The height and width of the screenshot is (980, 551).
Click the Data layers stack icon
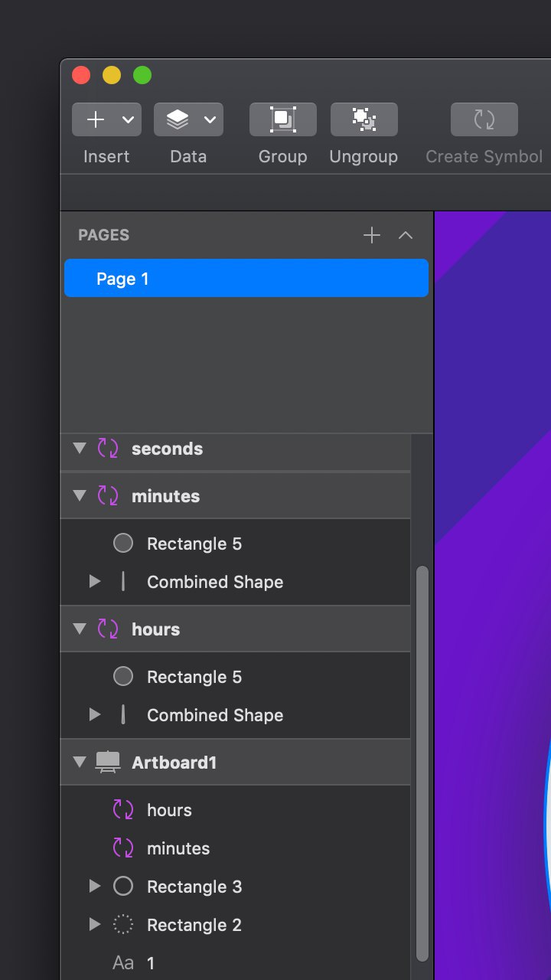coord(177,119)
